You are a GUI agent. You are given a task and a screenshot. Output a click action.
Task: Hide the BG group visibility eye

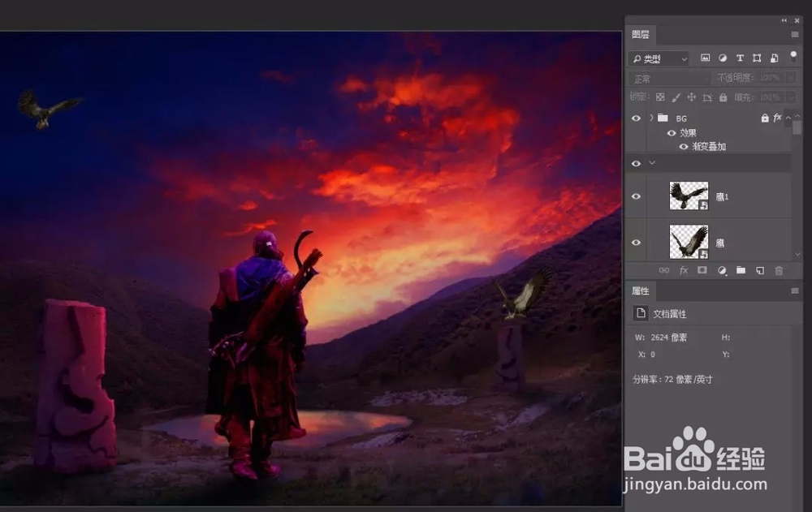(x=636, y=118)
